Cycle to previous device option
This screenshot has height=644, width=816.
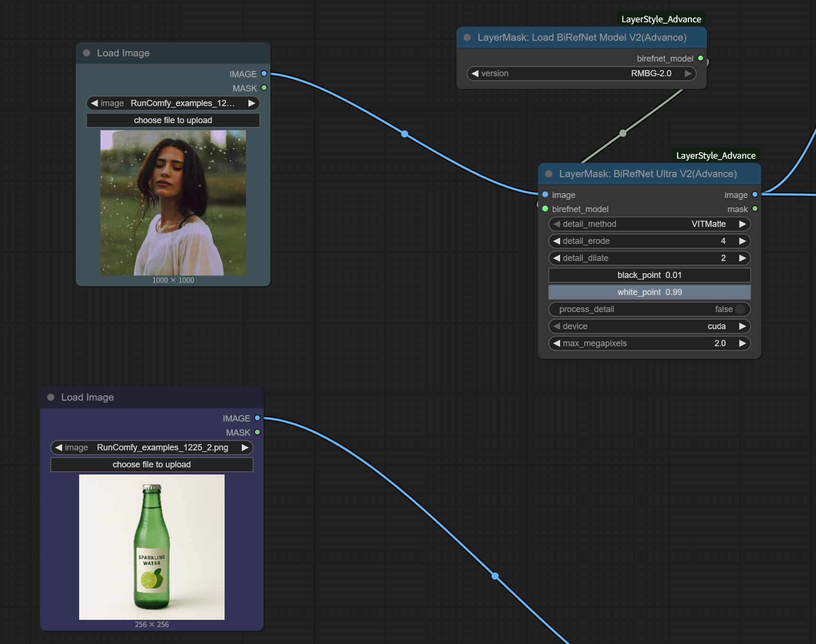[557, 326]
